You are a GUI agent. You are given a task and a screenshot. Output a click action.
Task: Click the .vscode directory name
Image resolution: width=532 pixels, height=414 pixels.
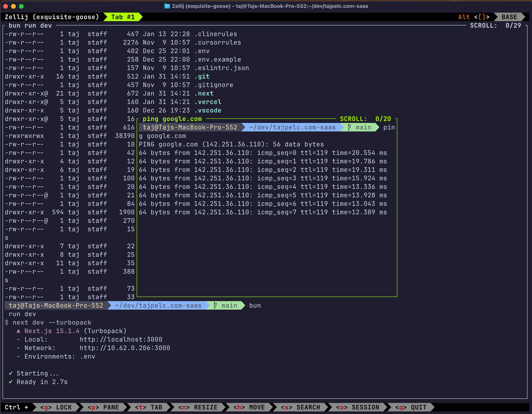[x=208, y=111]
